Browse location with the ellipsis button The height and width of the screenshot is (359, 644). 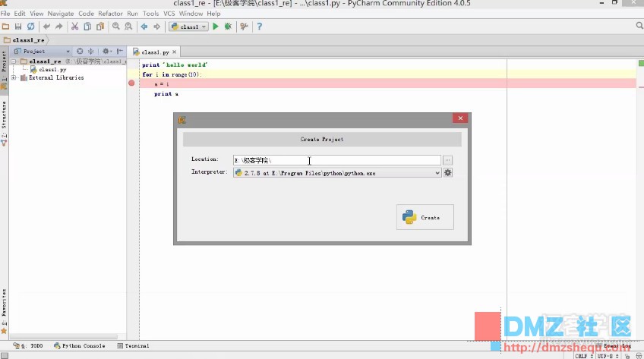tap(447, 160)
